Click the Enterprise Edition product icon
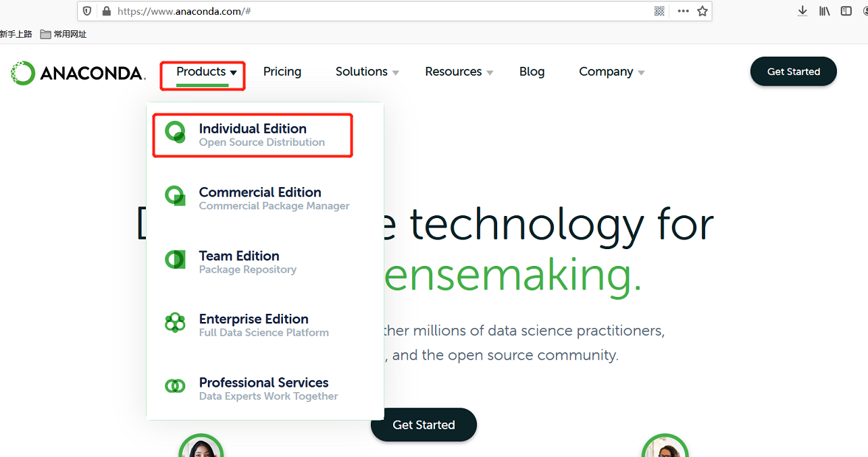This screenshot has width=868, height=457. pyautogui.click(x=176, y=323)
